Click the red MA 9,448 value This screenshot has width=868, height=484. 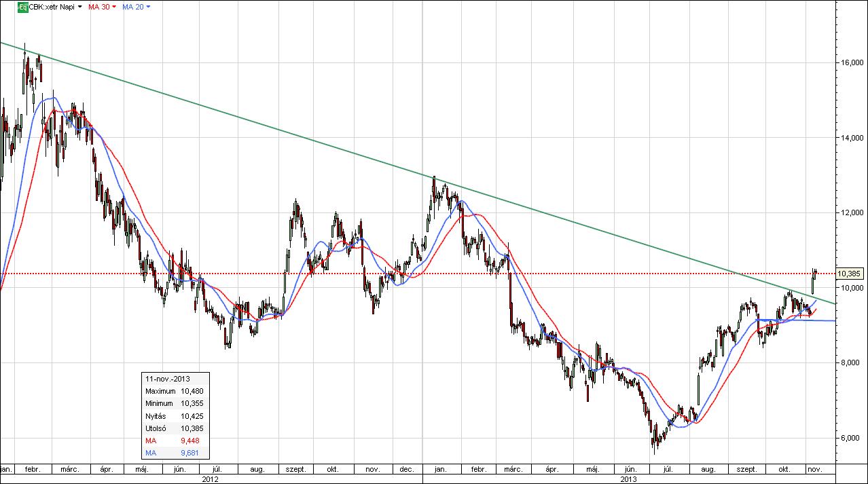pos(192,441)
